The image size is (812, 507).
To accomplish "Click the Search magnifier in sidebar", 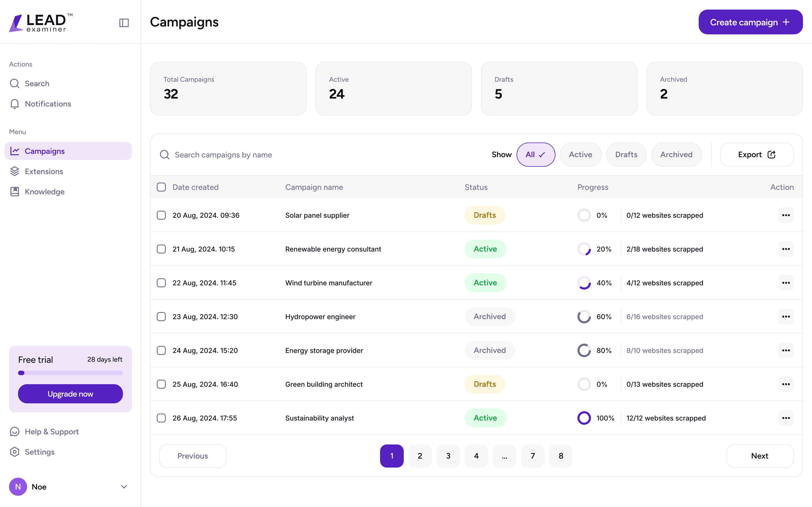I will click(x=15, y=83).
